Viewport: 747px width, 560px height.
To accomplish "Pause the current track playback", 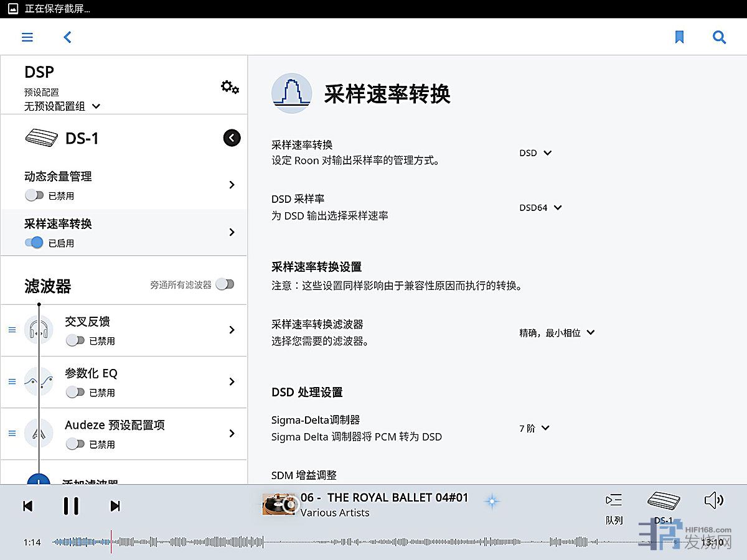I will coord(71,506).
